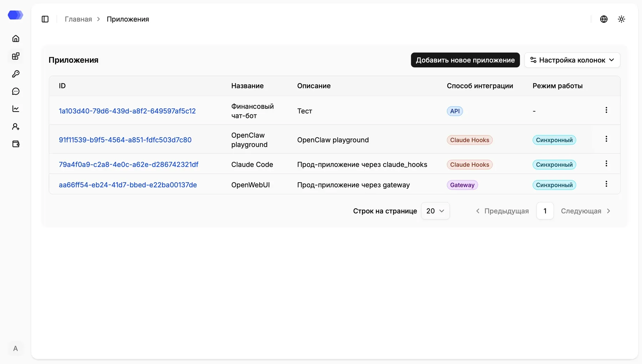
Task: Open app ID 1a103d40-79d6-439d-a8f2-649597af5c12
Action: 127,111
